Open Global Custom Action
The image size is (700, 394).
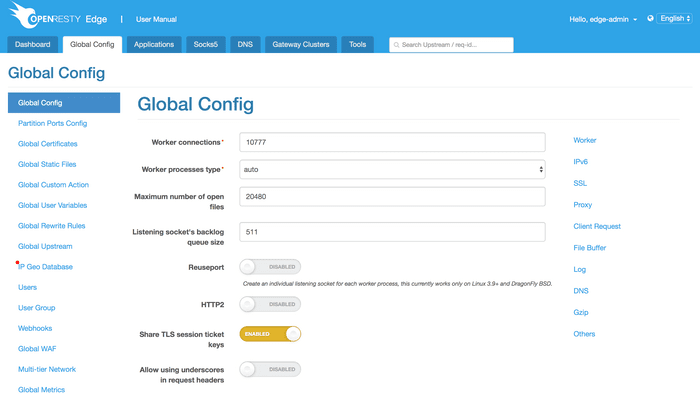coord(53,185)
